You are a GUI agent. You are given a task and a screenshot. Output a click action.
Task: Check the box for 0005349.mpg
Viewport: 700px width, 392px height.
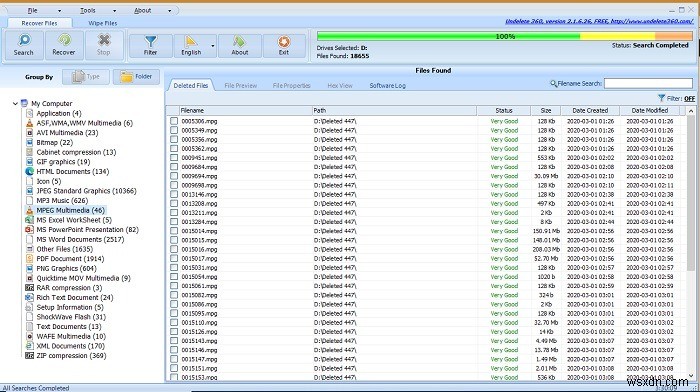pos(174,130)
